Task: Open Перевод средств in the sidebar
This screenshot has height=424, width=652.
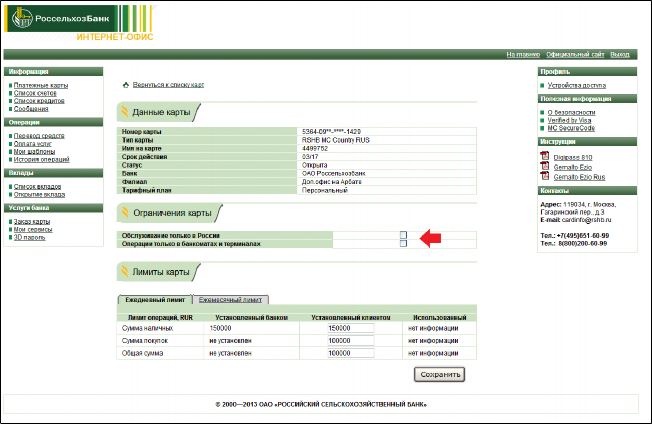Action: pyautogui.click(x=39, y=136)
